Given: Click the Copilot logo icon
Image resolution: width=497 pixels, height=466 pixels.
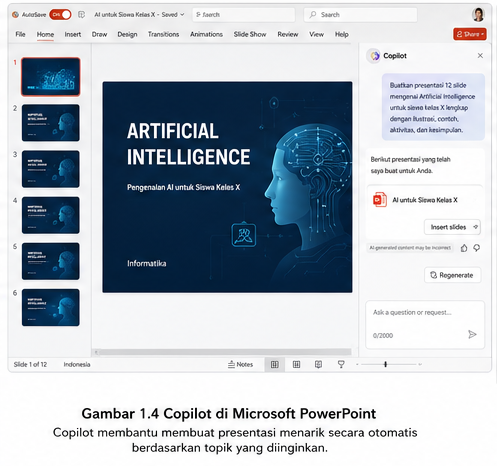Looking at the screenshot, I should [375, 56].
